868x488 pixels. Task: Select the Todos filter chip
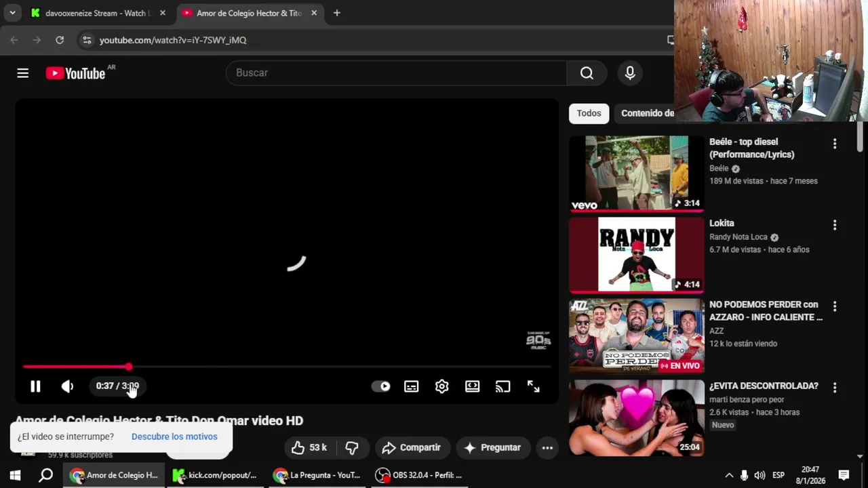tap(589, 113)
